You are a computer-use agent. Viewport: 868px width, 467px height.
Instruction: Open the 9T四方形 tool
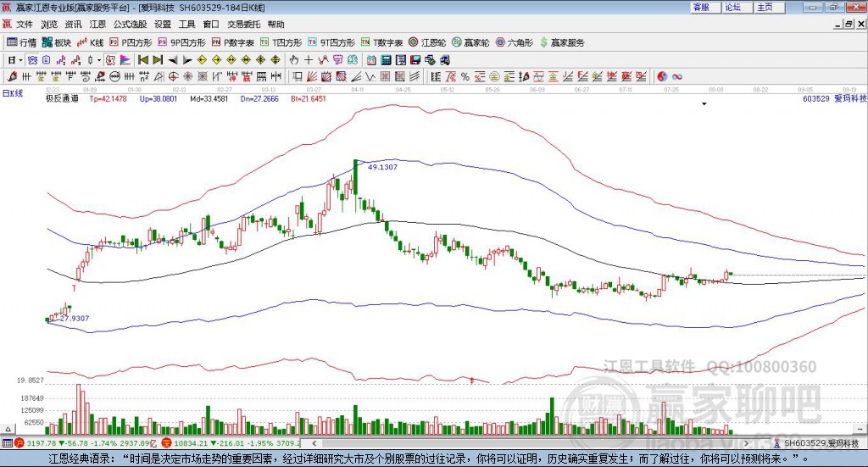[331, 42]
